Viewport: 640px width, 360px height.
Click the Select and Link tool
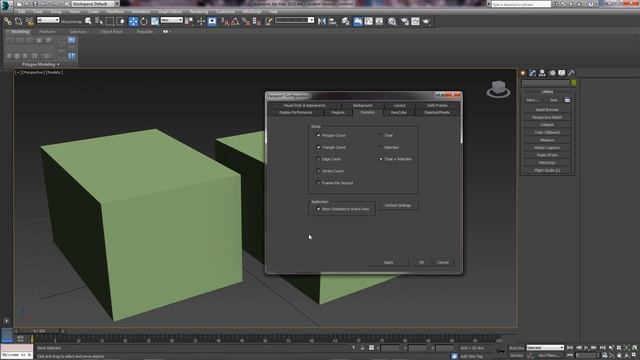[7, 21]
